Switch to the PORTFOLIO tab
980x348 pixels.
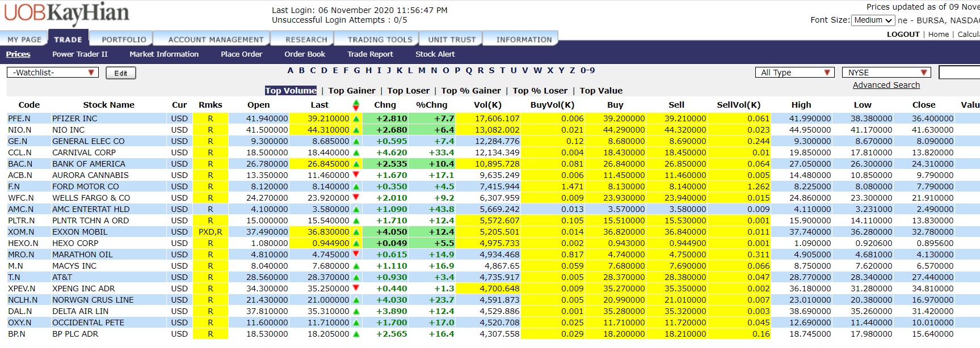pyautogui.click(x=124, y=40)
